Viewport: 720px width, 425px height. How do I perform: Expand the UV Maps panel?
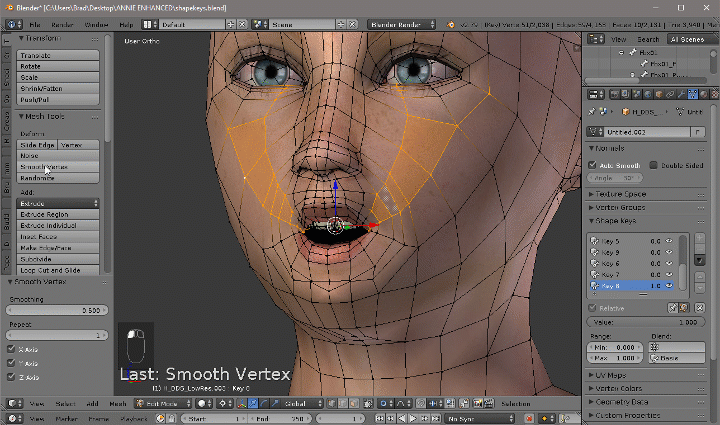point(611,374)
